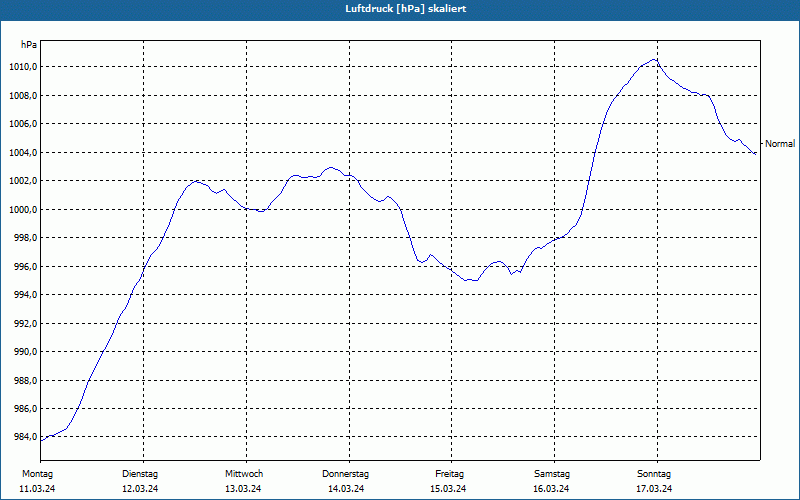Click the 'Dienstag' day label
800x500 pixels.
pyautogui.click(x=140, y=474)
